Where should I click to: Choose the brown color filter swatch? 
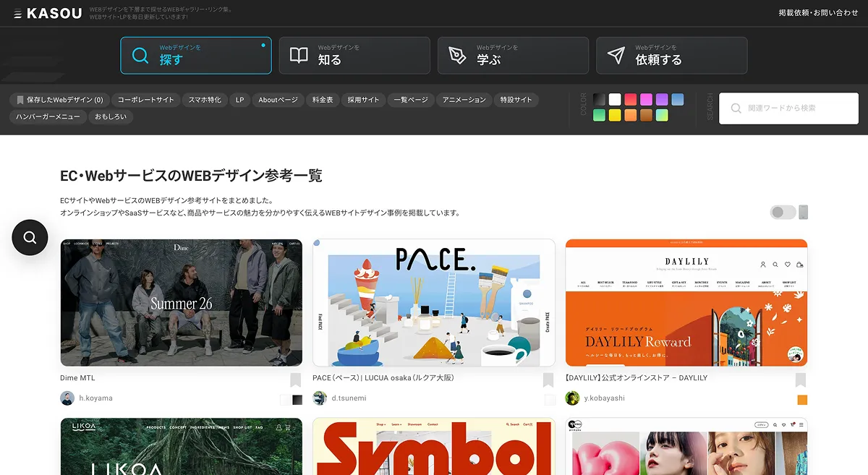click(x=646, y=116)
